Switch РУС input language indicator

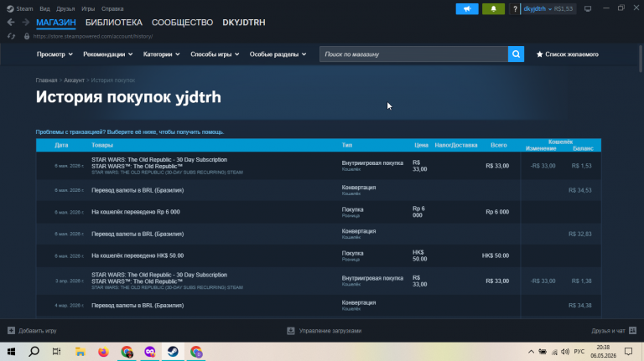click(x=579, y=352)
